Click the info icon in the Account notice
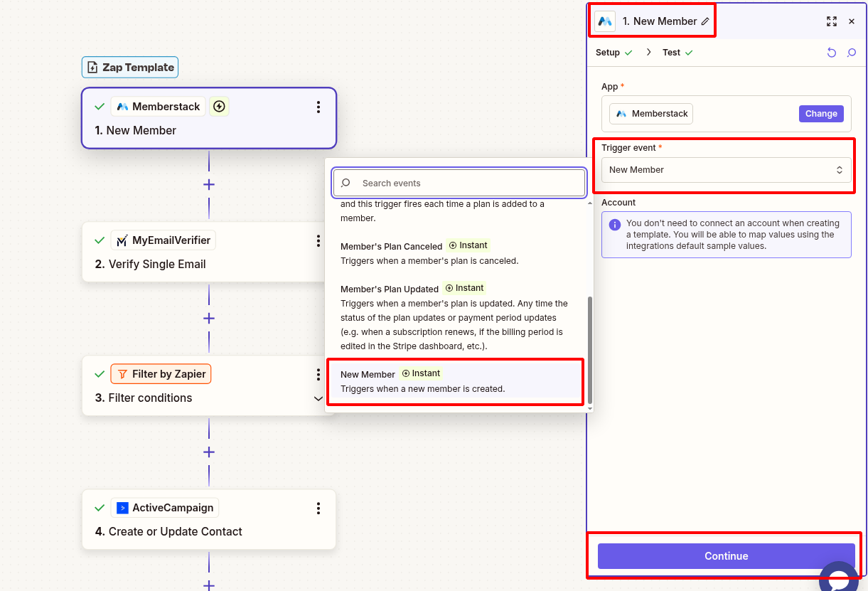Screen dimensions: 868x591 pos(615,225)
